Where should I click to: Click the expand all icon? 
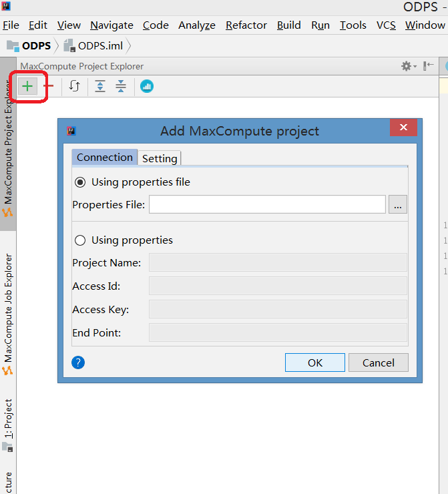(x=100, y=86)
